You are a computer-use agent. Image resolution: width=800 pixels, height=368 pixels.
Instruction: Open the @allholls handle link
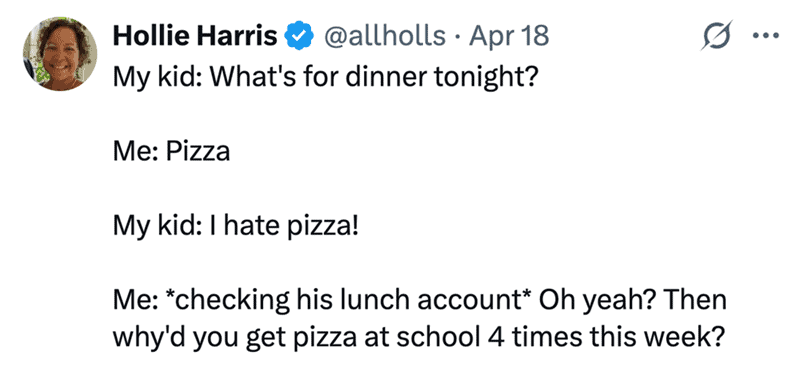pos(382,36)
